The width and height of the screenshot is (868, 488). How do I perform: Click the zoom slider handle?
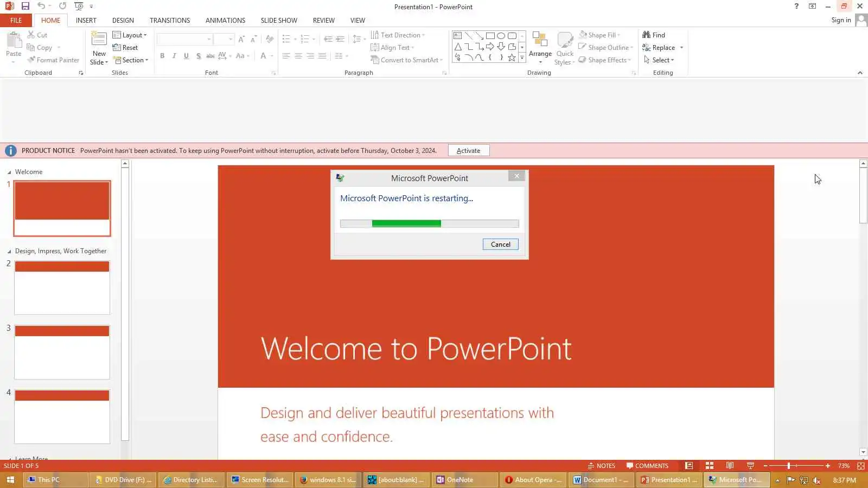[789, 466]
